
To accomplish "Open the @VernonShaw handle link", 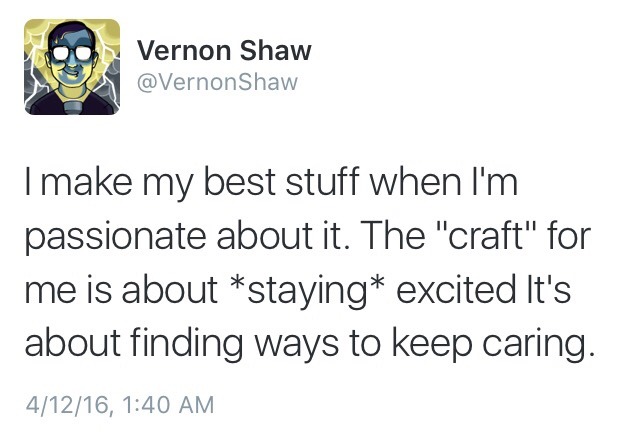I will (218, 82).
